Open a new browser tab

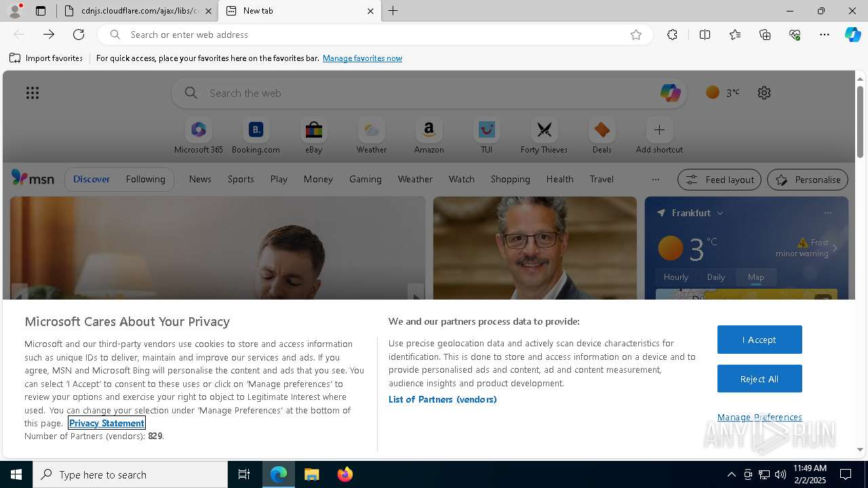(x=393, y=11)
